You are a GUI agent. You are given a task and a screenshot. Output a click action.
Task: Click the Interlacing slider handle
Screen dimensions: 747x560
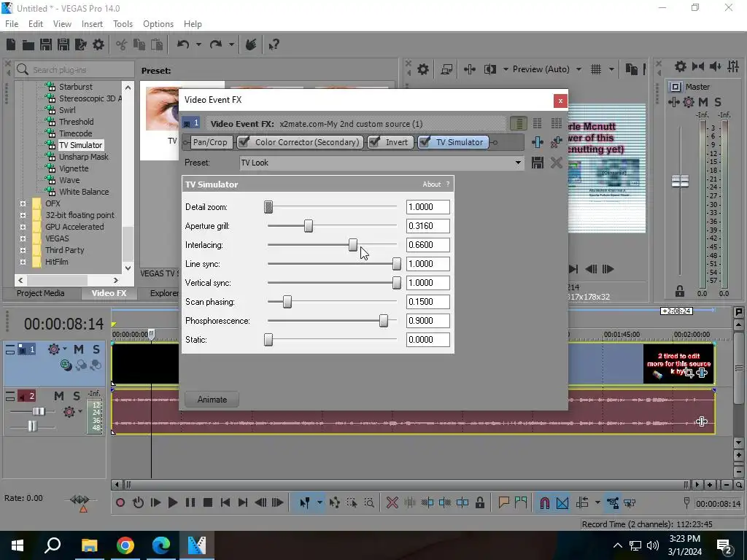(352, 245)
